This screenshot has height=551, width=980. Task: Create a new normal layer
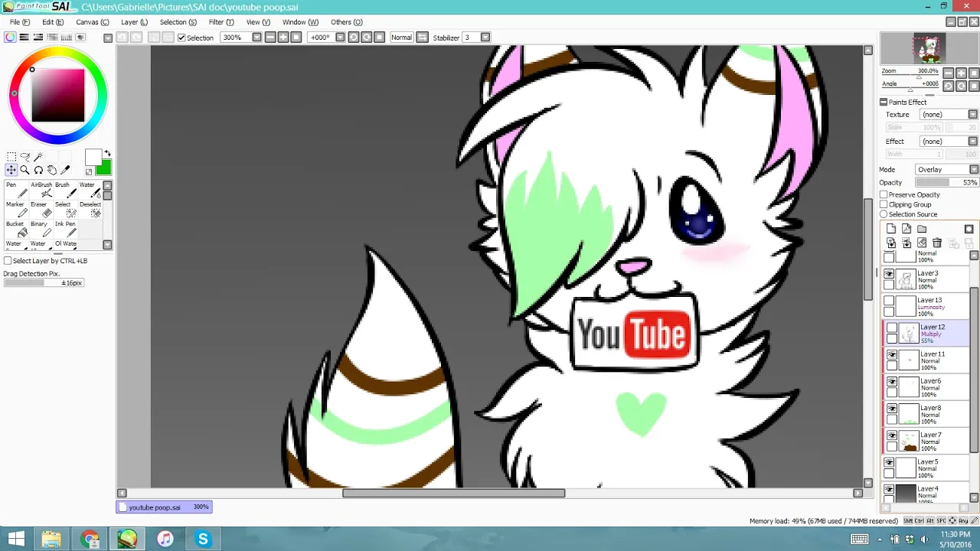[x=891, y=229]
